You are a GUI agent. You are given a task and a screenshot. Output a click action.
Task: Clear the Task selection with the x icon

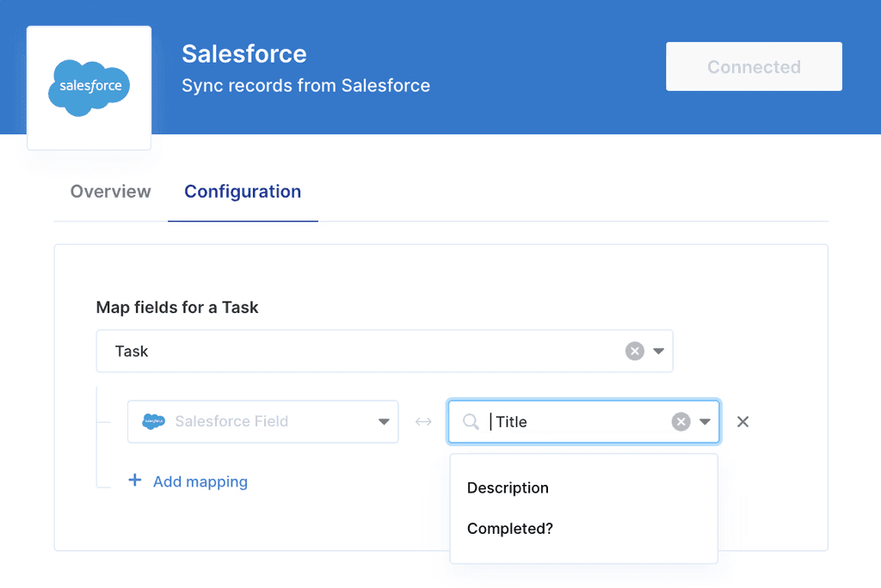click(634, 351)
